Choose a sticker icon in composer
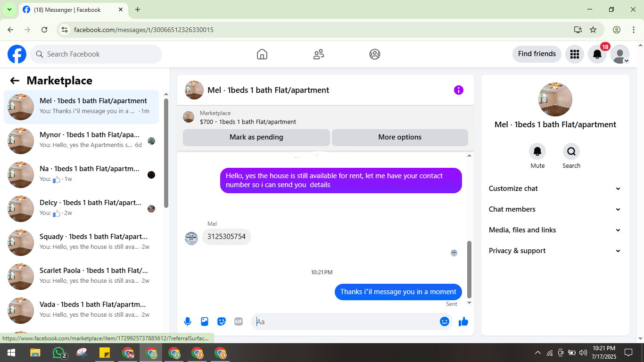This screenshot has width=644, height=362. pyautogui.click(x=222, y=321)
